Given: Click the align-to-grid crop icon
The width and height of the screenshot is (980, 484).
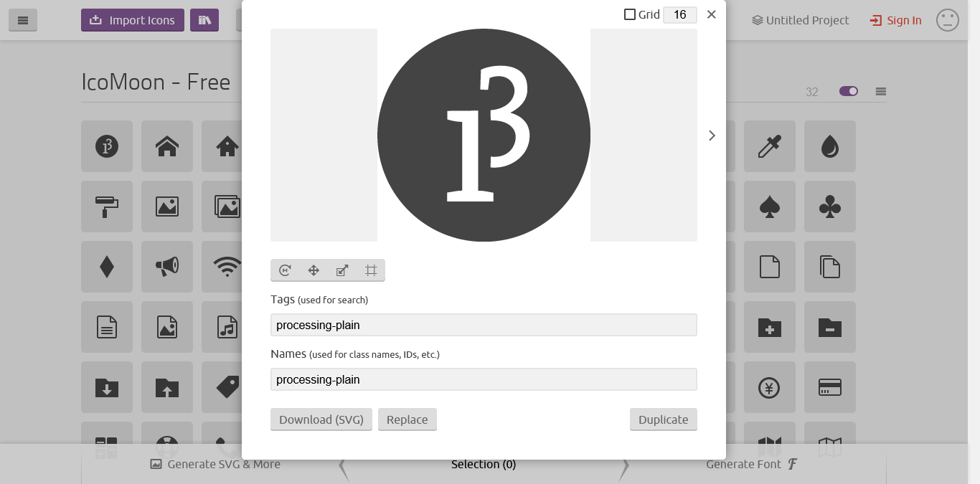Looking at the screenshot, I should coord(371,270).
